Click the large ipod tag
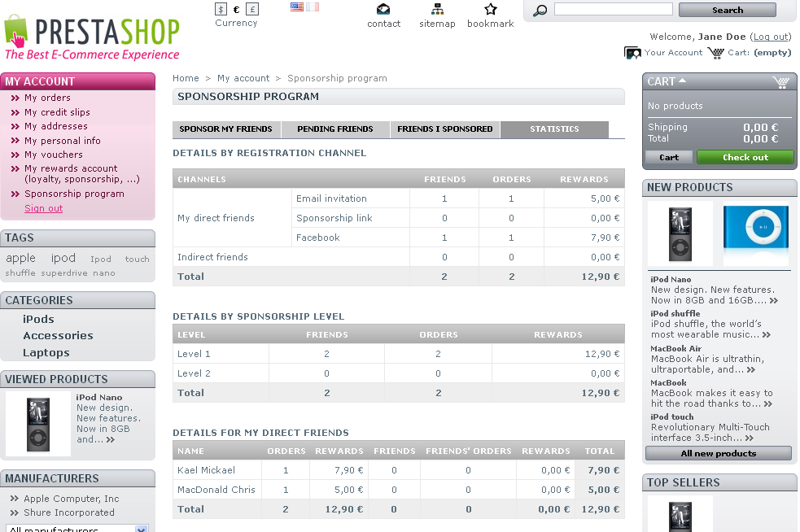Screen dimensions: 800x532 [x=63, y=258]
